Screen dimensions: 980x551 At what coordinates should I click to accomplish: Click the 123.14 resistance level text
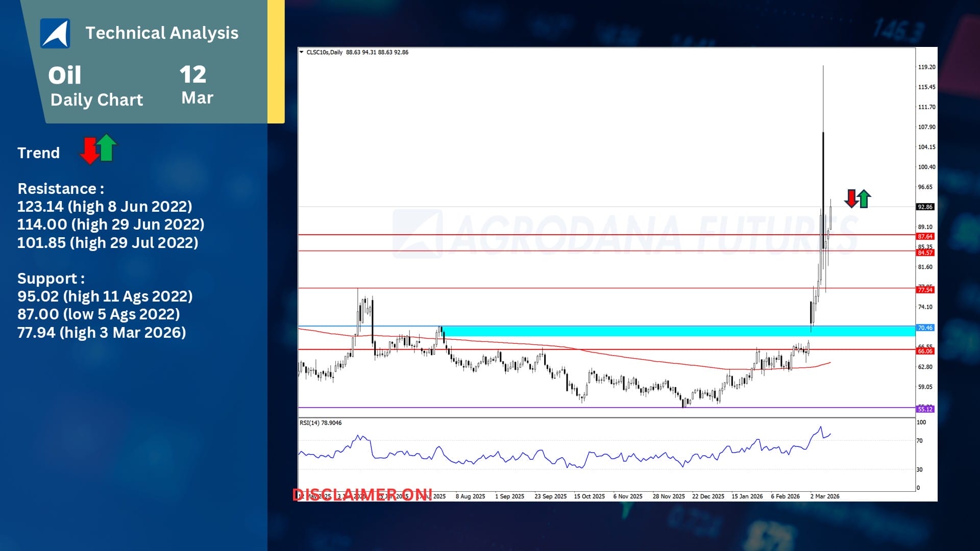(105, 206)
